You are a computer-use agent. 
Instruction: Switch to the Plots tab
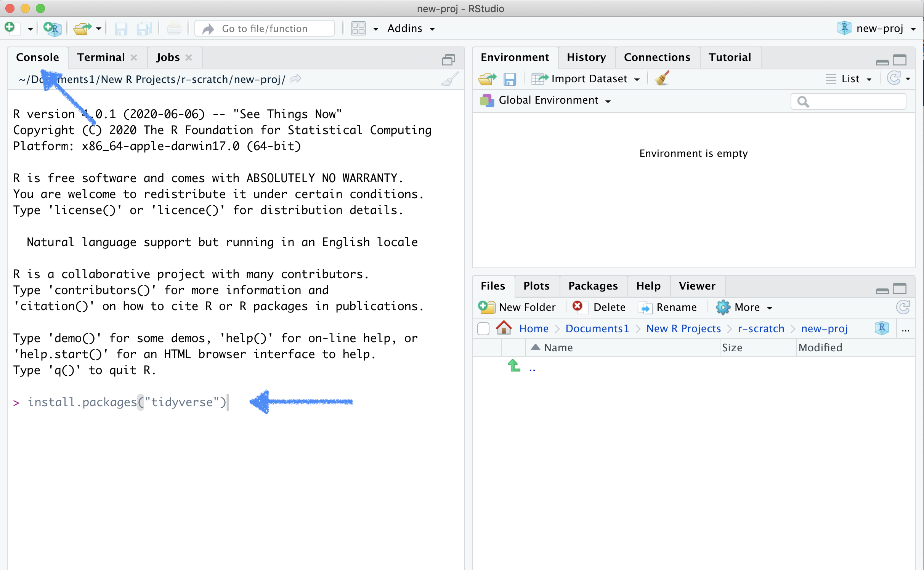(x=536, y=286)
